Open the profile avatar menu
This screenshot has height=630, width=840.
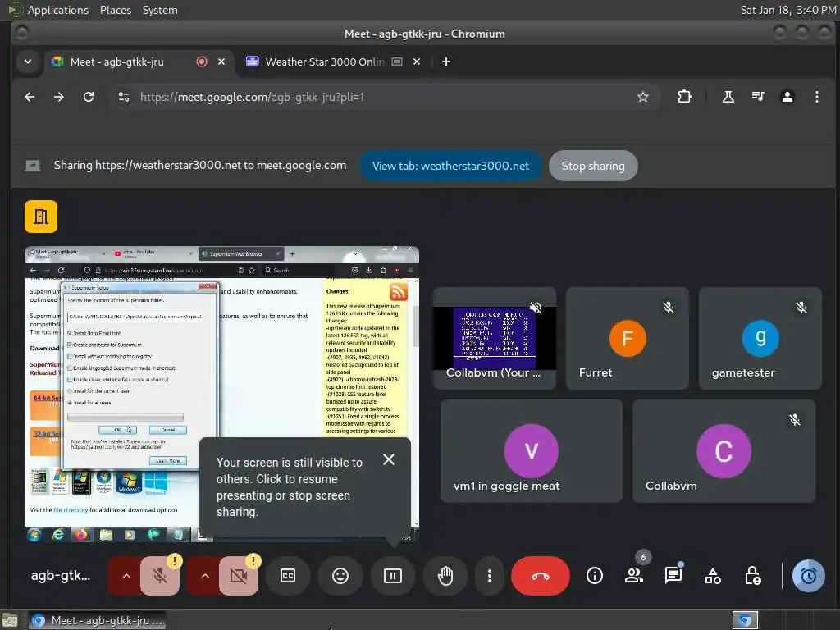click(787, 97)
